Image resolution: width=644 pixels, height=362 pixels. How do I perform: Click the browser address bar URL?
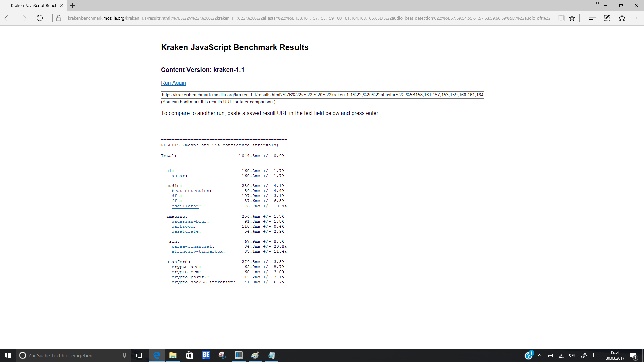click(x=309, y=18)
